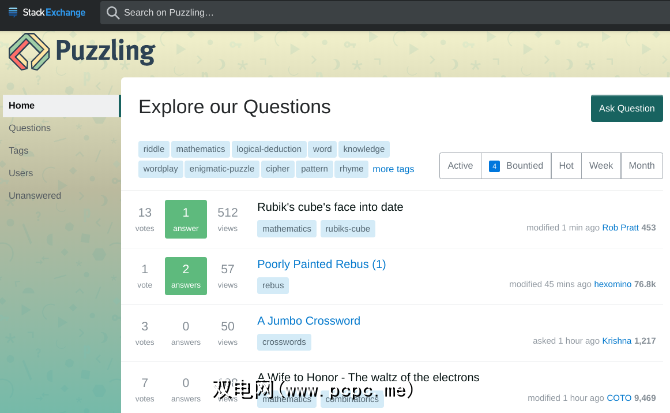This screenshot has height=413, width=670.
Task: Click the Puzzling site logo
Action: click(82, 52)
